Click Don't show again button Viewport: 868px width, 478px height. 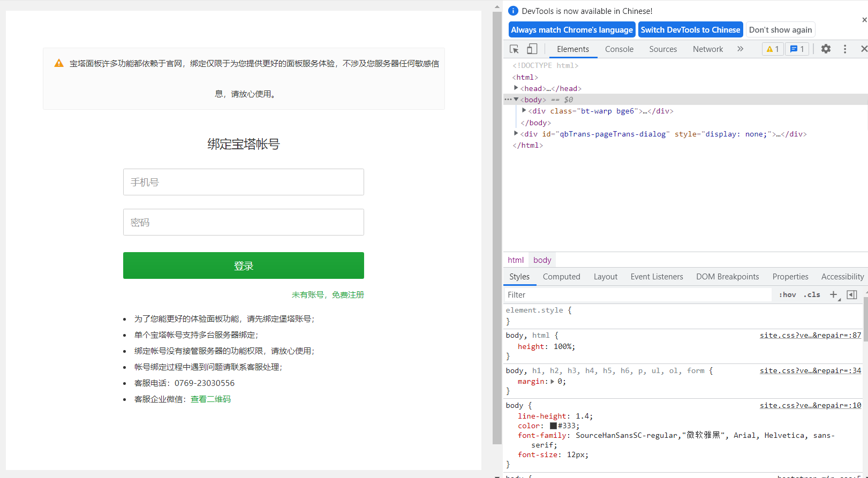780,30
